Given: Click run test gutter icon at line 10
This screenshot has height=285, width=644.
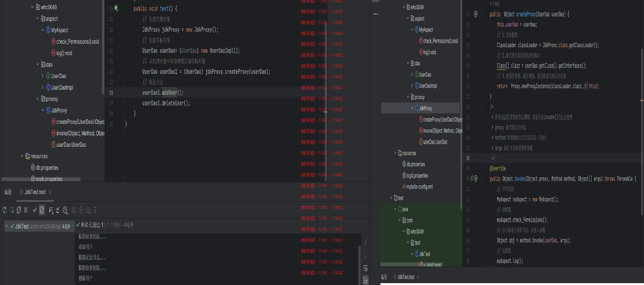Looking at the screenshot, I should [117, 9].
